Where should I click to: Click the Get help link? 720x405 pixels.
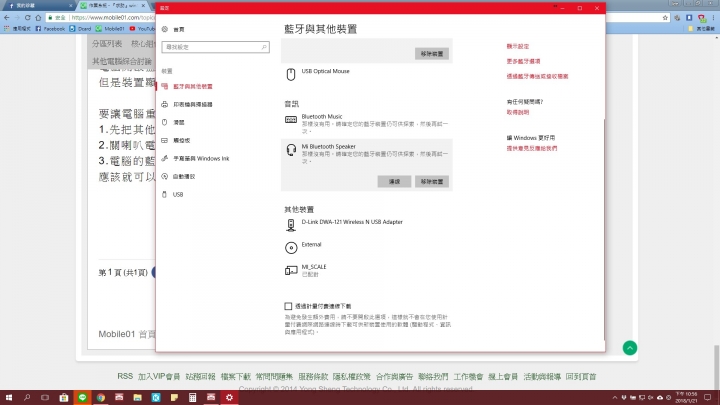518,112
